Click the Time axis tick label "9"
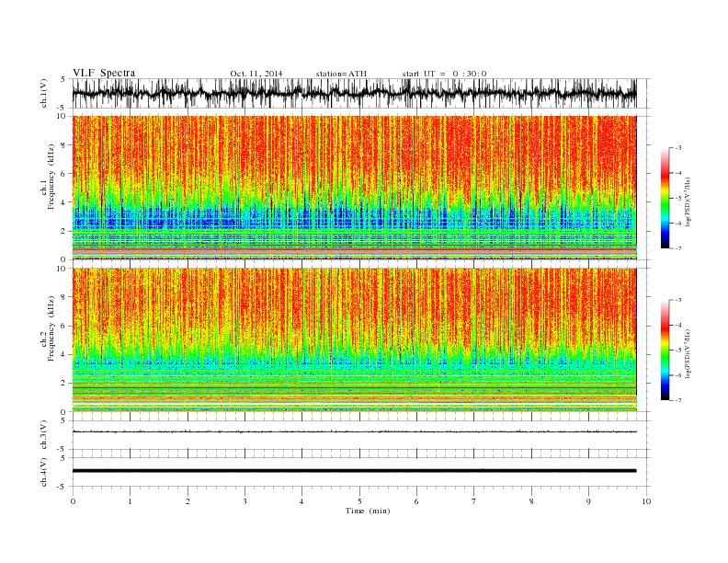 point(588,501)
